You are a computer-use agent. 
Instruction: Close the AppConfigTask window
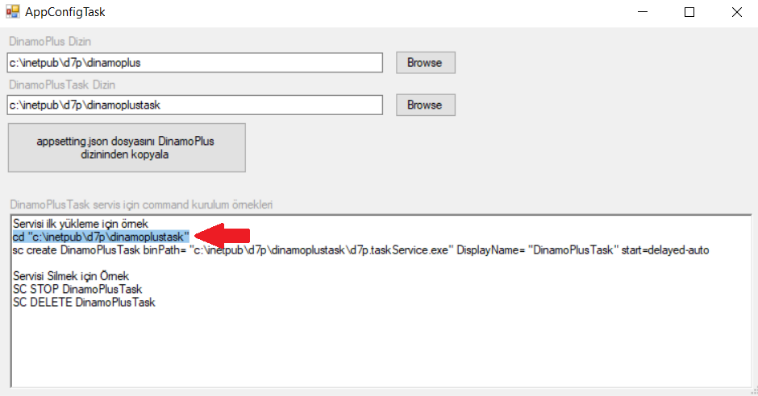(736, 12)
